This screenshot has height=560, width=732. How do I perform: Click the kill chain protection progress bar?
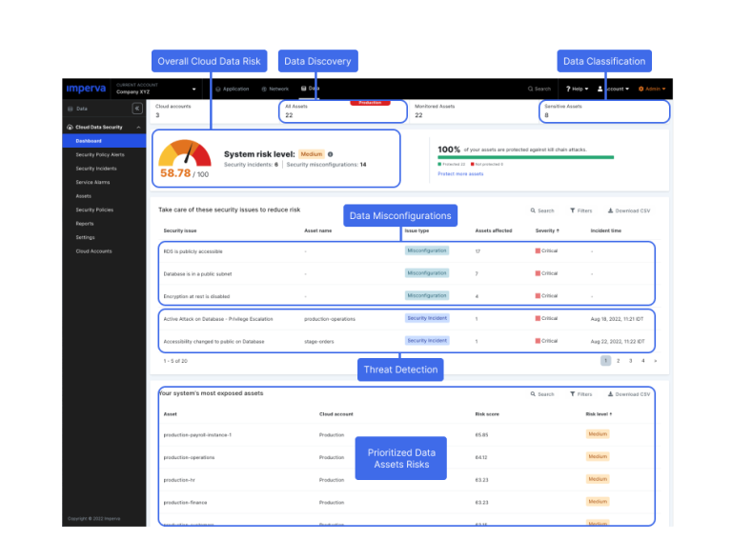(525, 158)
